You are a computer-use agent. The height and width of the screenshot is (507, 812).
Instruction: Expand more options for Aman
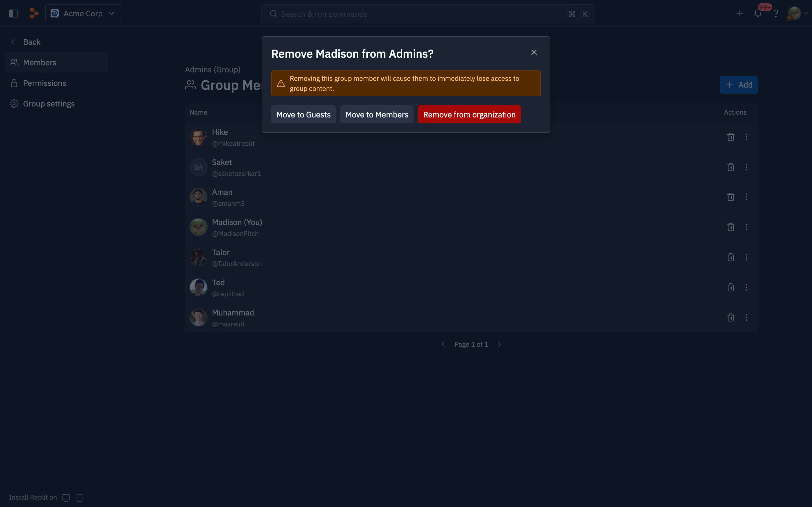(747, 197)
